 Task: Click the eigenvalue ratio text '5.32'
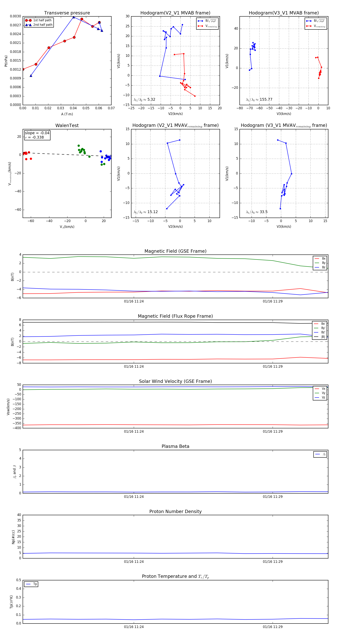coord(151,100)
